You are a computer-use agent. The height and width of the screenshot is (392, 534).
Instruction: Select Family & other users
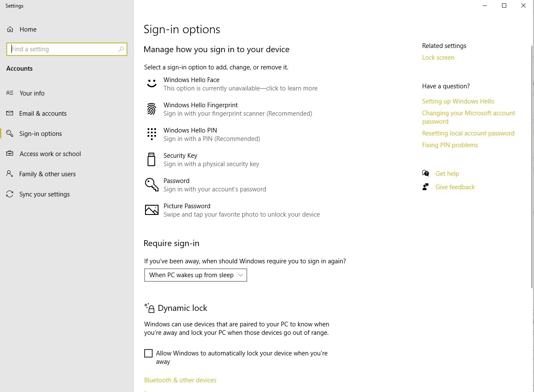[x=47, y=174]
